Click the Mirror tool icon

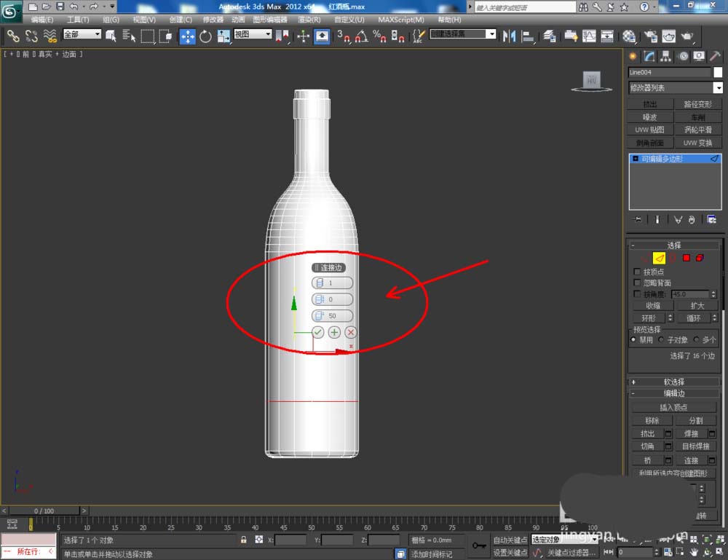[509, 36]
